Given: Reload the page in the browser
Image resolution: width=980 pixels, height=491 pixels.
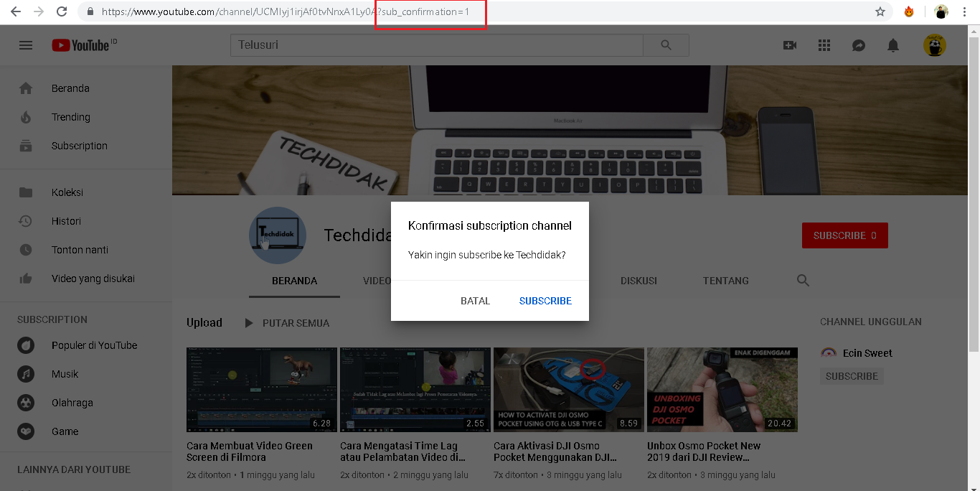Looking at the screenshot, I should [x=63, y=11].
